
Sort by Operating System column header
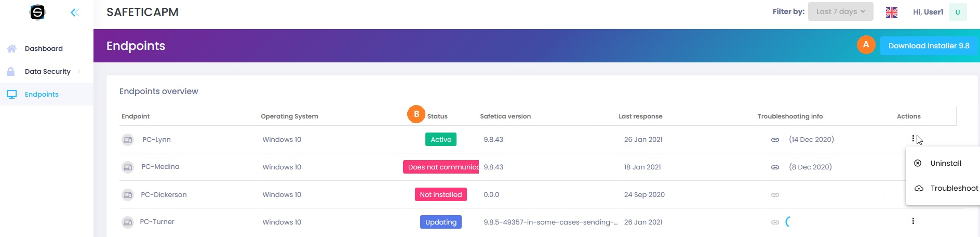coord(289,116)
